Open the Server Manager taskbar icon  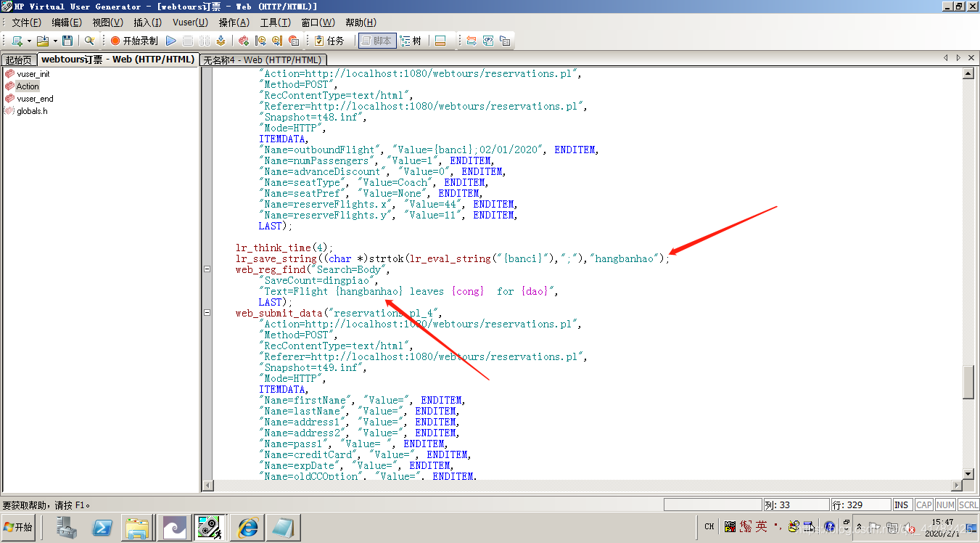[x=67, y=528]
